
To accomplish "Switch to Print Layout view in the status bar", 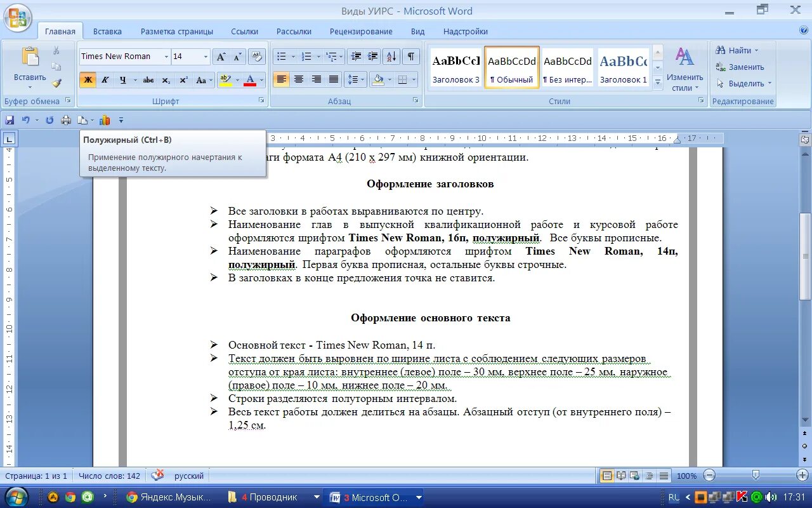I will 607,475.
